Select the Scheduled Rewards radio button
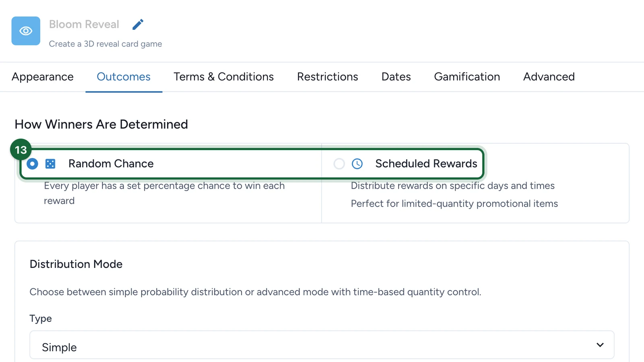 pos(339,164)
